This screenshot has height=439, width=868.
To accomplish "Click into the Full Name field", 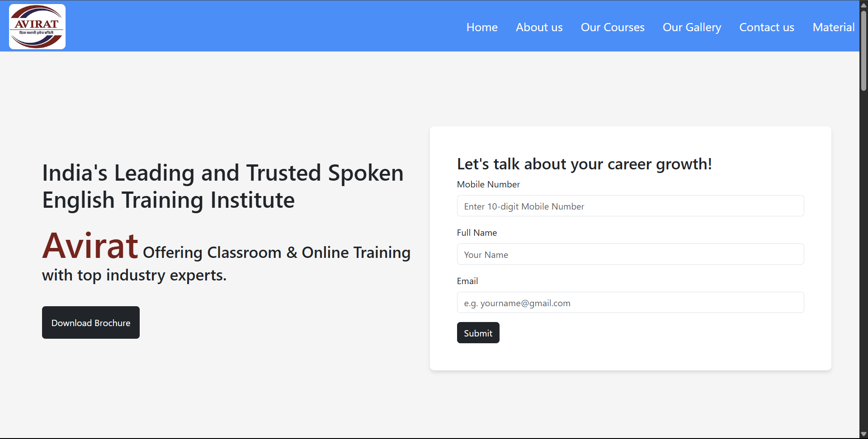I will [630, 254].
